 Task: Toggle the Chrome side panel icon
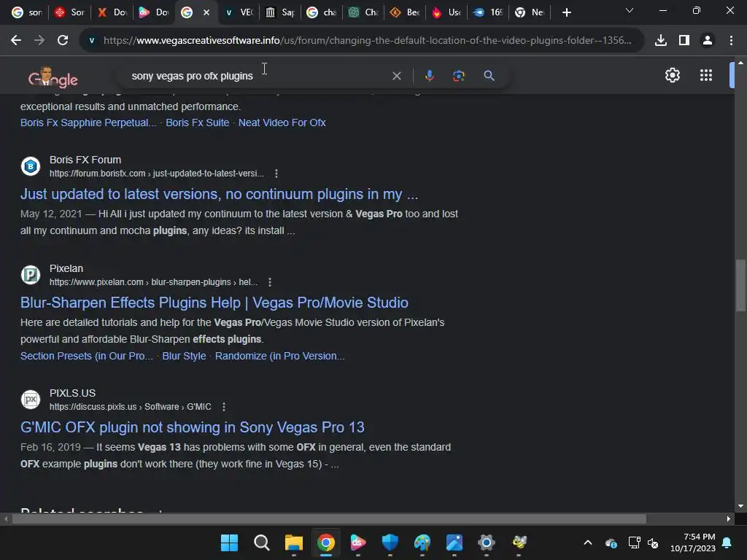[x=684, y=41]
